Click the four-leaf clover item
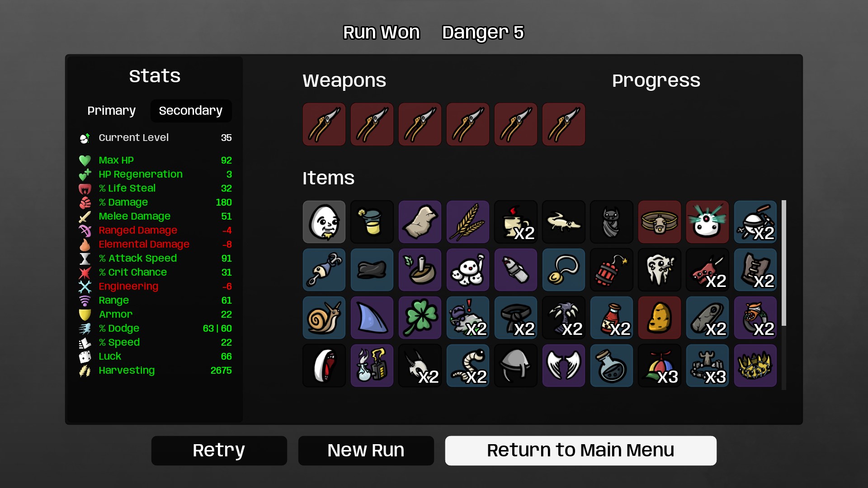This screenshot has width=868, height=488. pos(420,318)
